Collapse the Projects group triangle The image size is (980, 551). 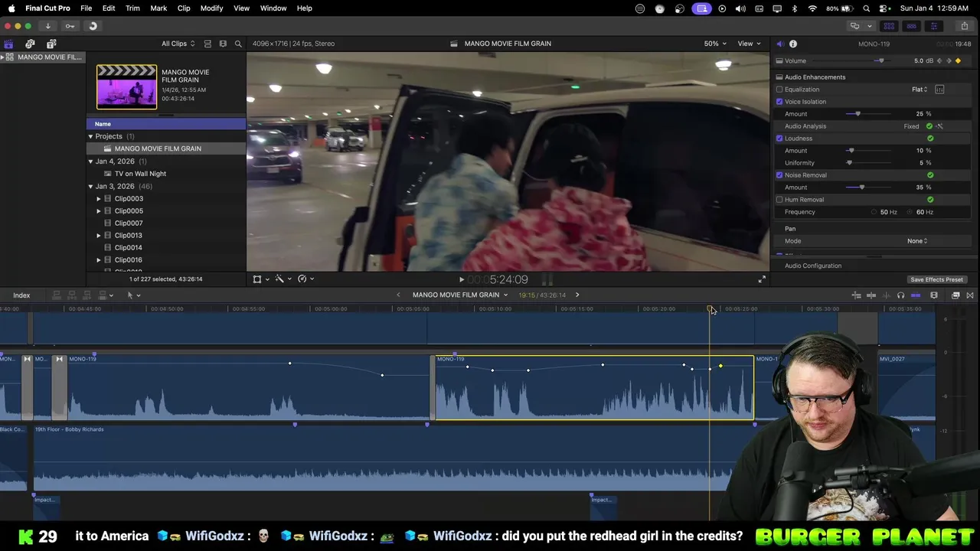(x=90, y=136)
